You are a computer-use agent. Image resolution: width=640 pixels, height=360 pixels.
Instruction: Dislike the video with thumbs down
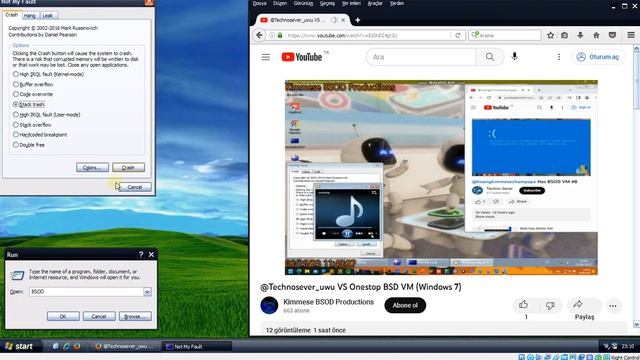click(551, 305)
